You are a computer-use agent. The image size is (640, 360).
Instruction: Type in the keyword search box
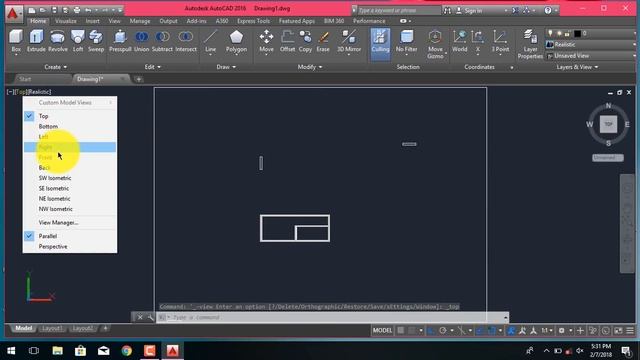click(x=399, y=11)
